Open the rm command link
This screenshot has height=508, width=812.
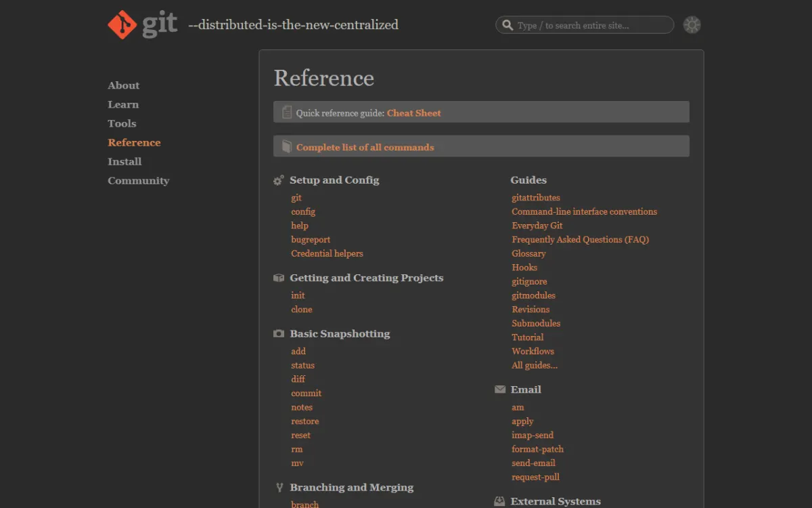[297, 449]
